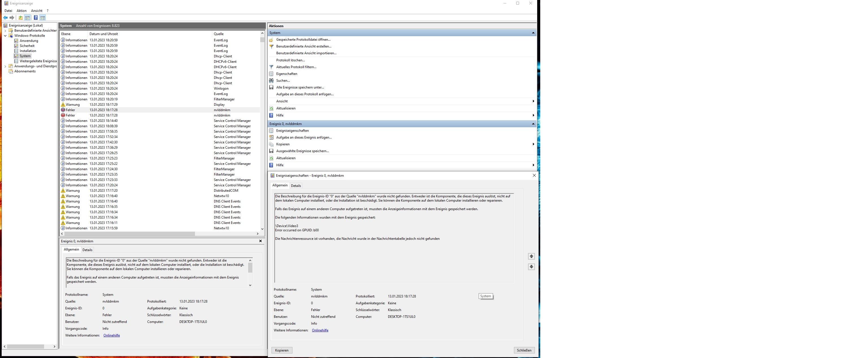Click the blue back arrow toolbar icon

click(5, 18)
